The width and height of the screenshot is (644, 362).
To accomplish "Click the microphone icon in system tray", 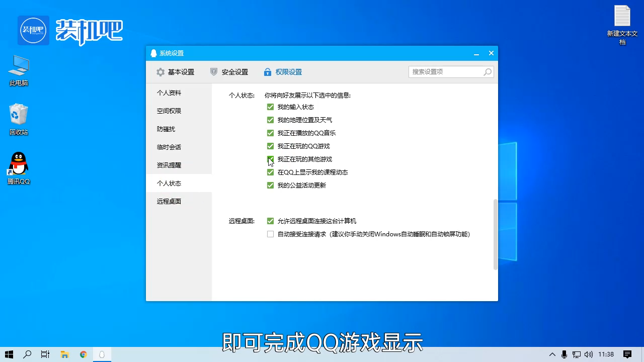I will click(x=563, y=354).
